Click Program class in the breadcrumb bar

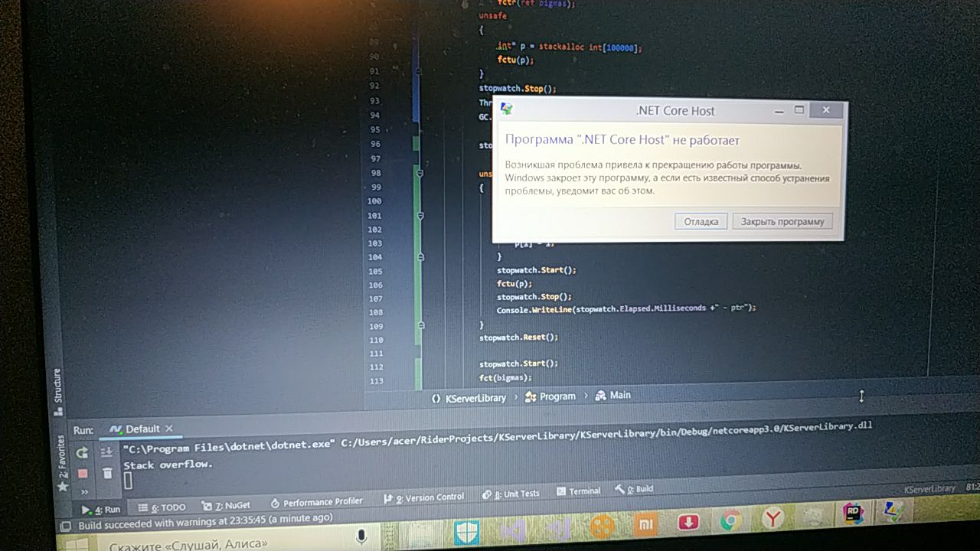pos(550,396)
